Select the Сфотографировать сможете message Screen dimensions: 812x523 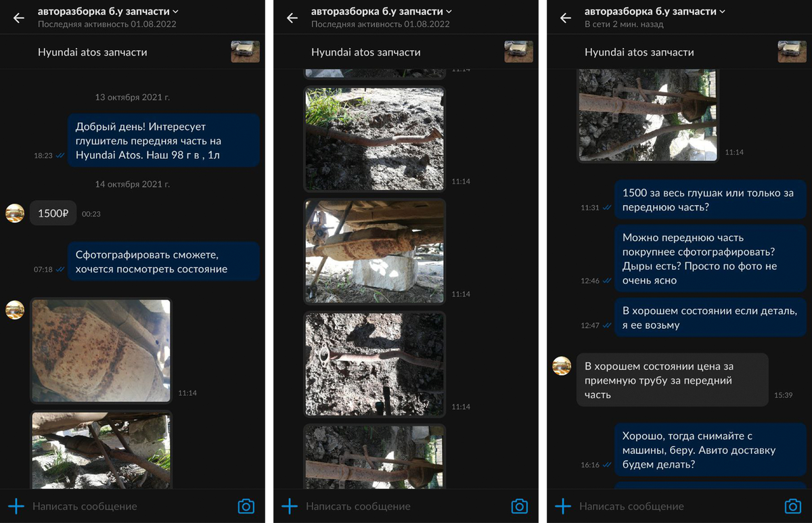coord(163,262)
